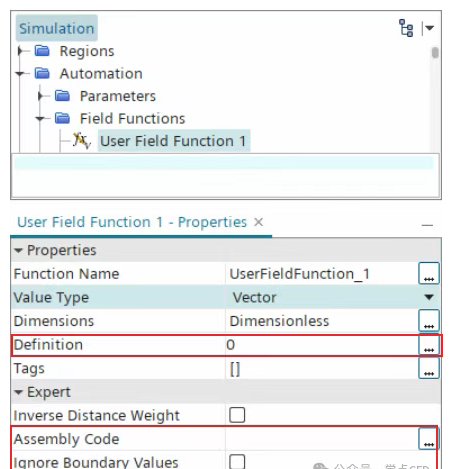Click the Parameters folder icon
The image size is (451, 469).
tap(62, 96)
